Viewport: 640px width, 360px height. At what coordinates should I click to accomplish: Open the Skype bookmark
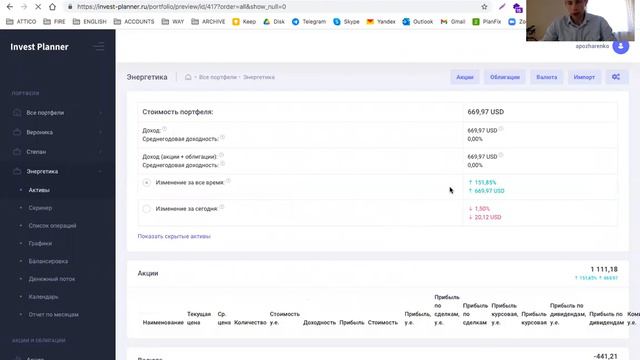(347, 22)
